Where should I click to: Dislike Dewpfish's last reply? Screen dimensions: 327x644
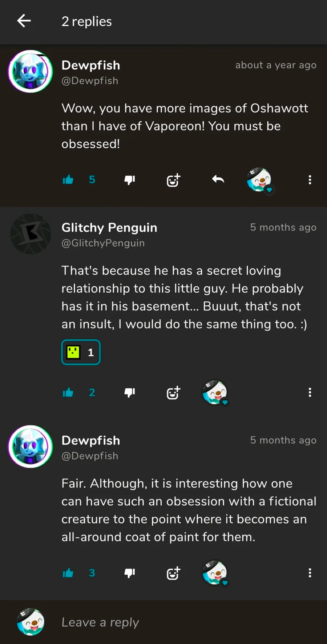(130, 573)
